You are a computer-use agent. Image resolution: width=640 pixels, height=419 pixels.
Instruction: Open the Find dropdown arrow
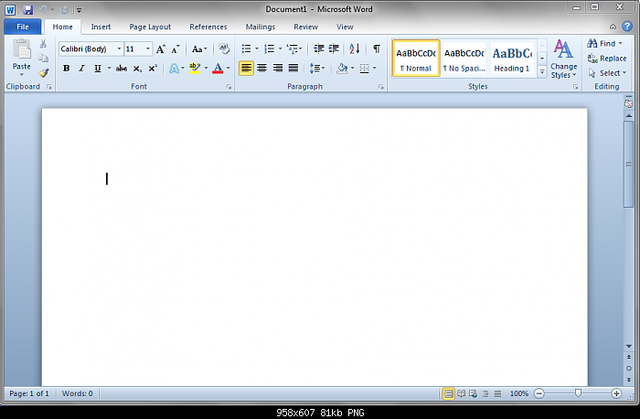pos(620,43)
